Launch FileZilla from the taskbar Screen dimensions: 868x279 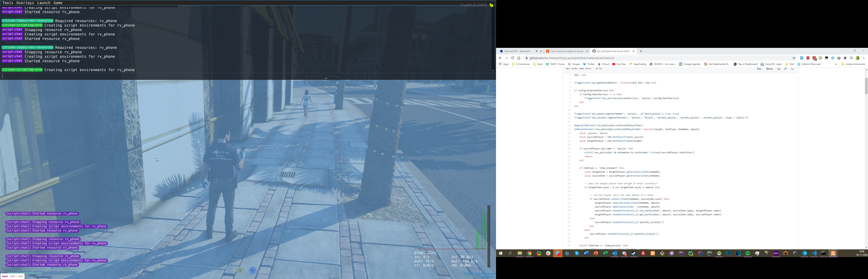[x=643, y=253]
